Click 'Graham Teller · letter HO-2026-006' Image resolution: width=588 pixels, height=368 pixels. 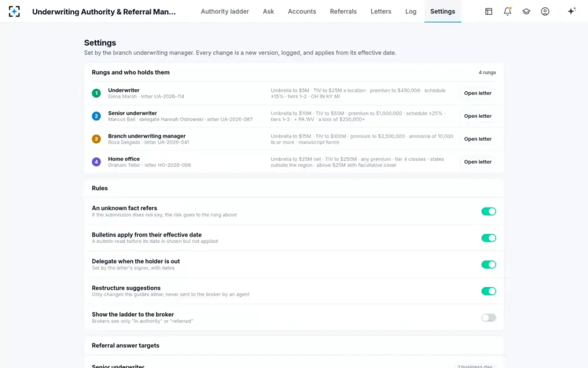pos(149,165)
